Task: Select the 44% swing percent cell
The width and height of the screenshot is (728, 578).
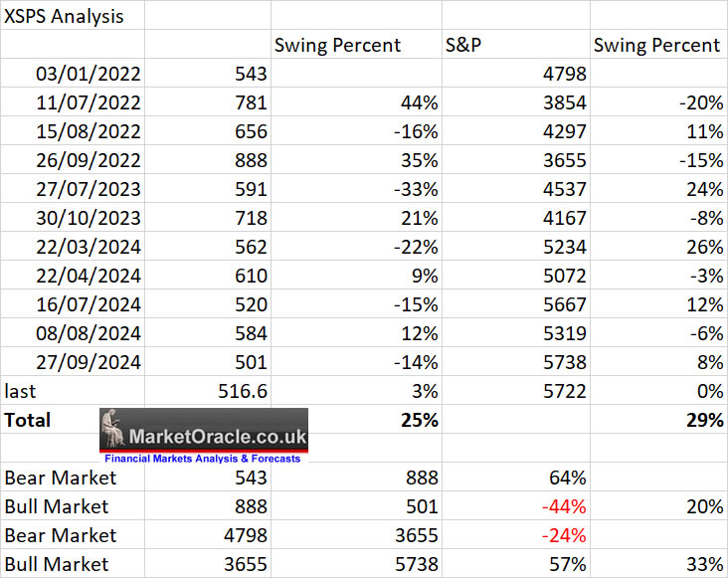Action: [x=418, y=102]
